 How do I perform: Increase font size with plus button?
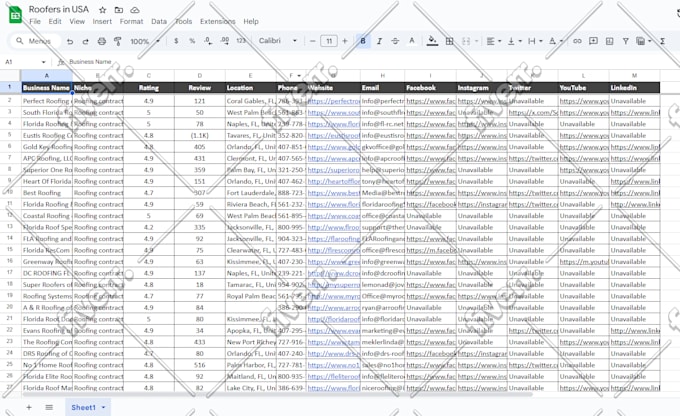tap(345, 41)
